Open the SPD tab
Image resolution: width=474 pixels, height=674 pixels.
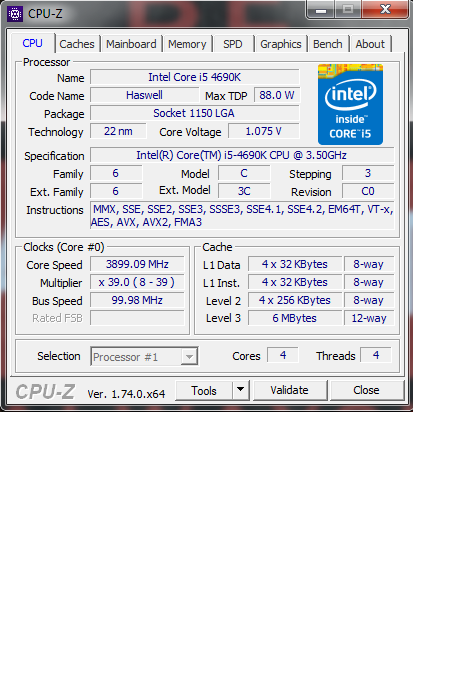tap(232, 44)
